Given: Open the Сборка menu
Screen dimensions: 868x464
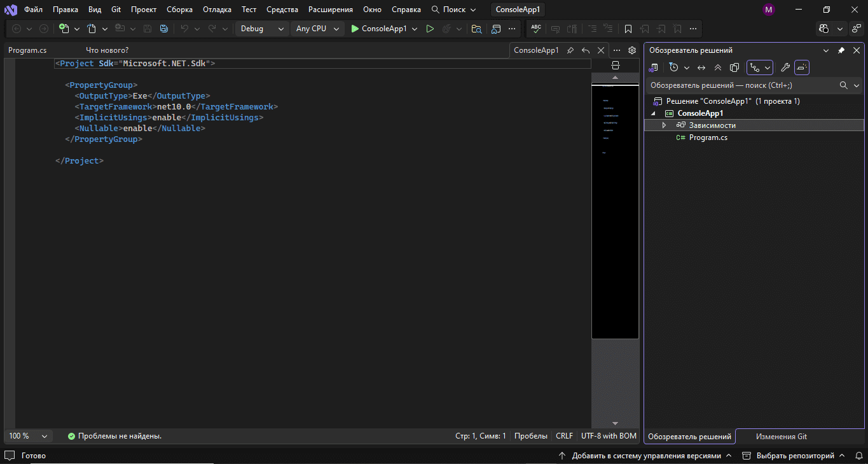Looking at the screenshot, I should [179, 10].
